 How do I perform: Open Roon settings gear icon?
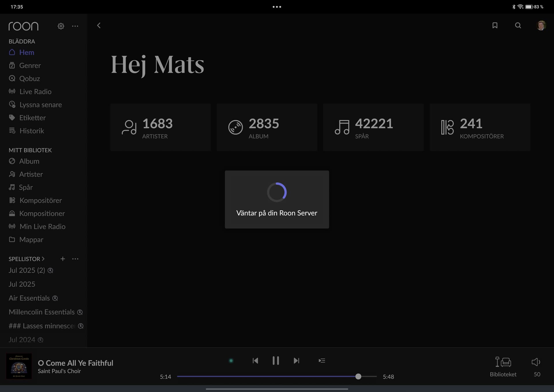click(x=61, y=26)
